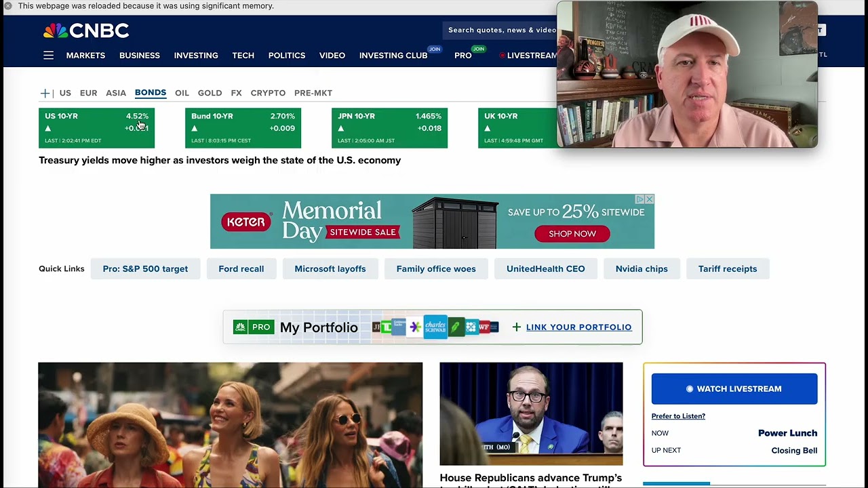Click the livestream red dot icon

[502, 56]
